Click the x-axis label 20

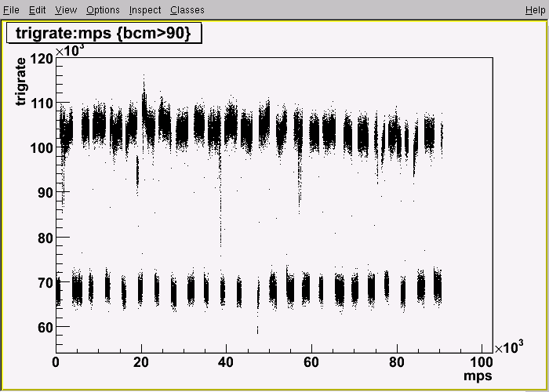point(140,362)
